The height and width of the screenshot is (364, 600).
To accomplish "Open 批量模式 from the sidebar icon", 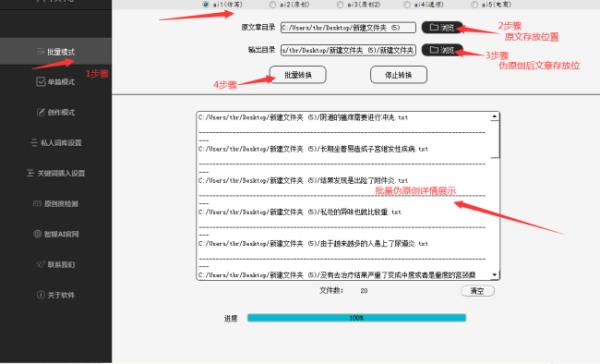I will pyautogui.click(x=41, y=52).
